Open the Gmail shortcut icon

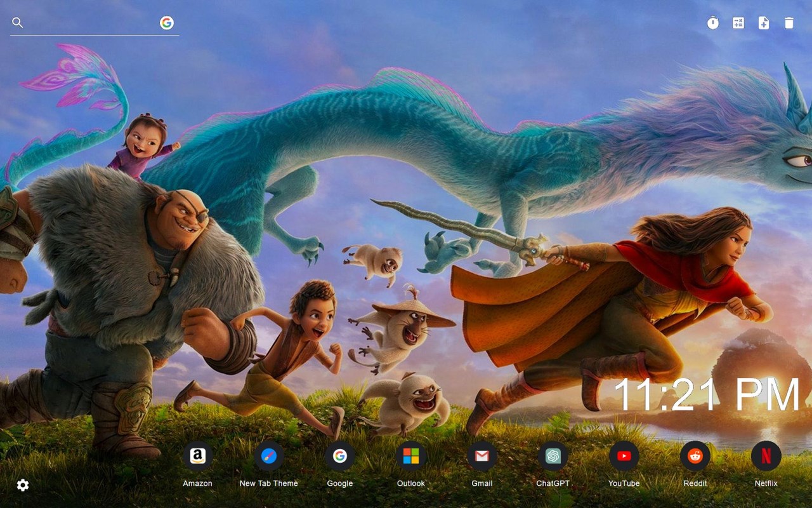point(482,456)
